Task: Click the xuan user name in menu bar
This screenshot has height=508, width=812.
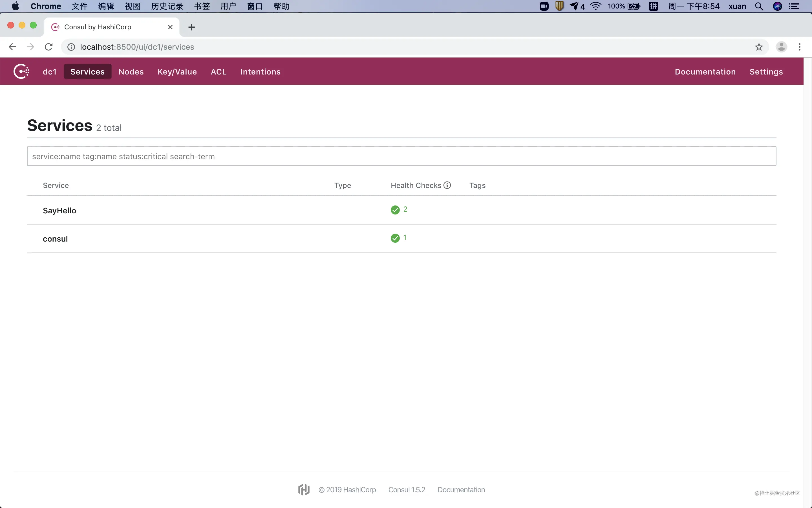Action: tap(737, 6)
